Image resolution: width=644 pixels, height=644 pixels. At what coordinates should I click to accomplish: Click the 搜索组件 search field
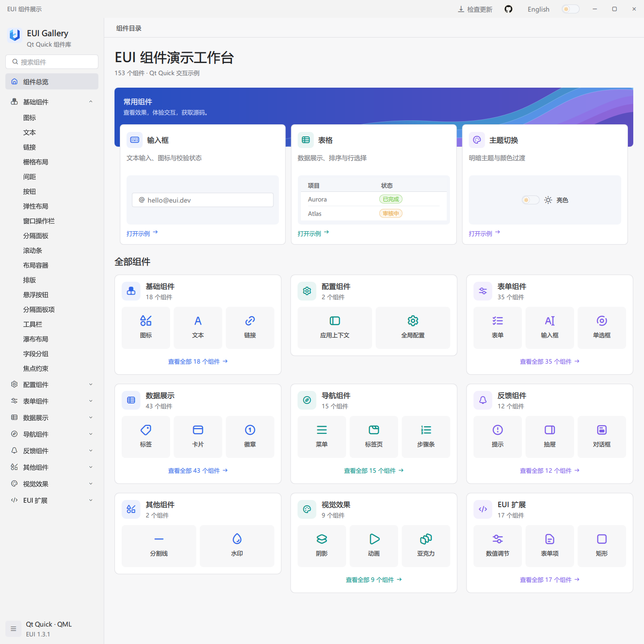pyautogui.click(x=52, y=62)
